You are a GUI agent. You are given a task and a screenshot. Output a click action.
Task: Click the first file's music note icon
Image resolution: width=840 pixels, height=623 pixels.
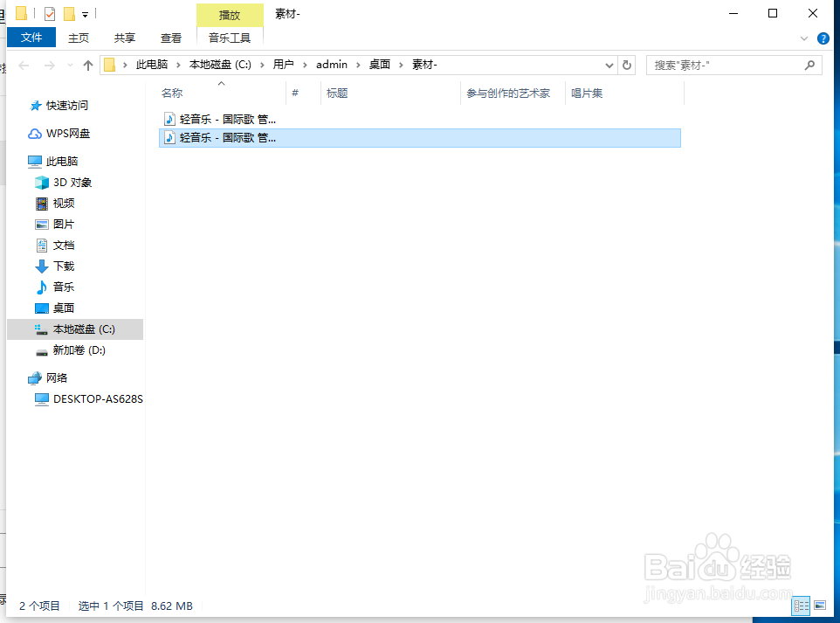pyautogui.click(x=169, y=119)
